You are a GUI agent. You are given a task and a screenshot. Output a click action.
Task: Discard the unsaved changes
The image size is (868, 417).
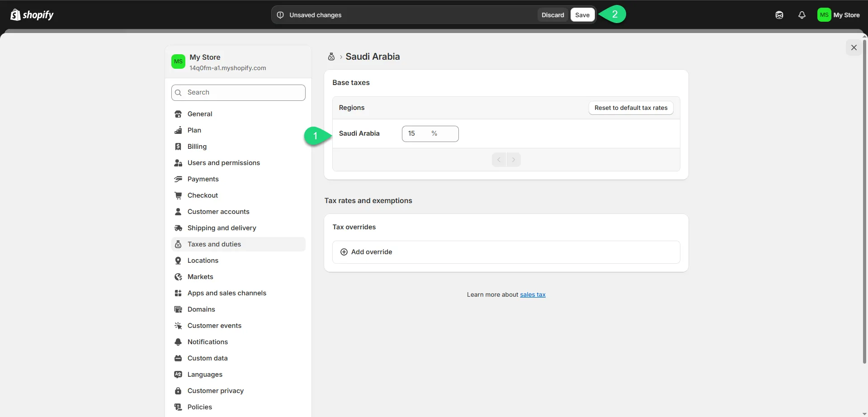552,15
